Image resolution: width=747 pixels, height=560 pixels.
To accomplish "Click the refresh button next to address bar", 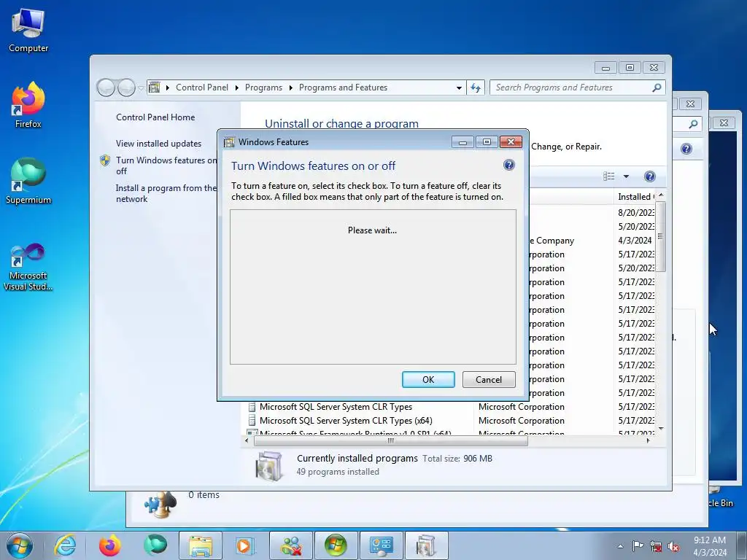I will point(476,87).
